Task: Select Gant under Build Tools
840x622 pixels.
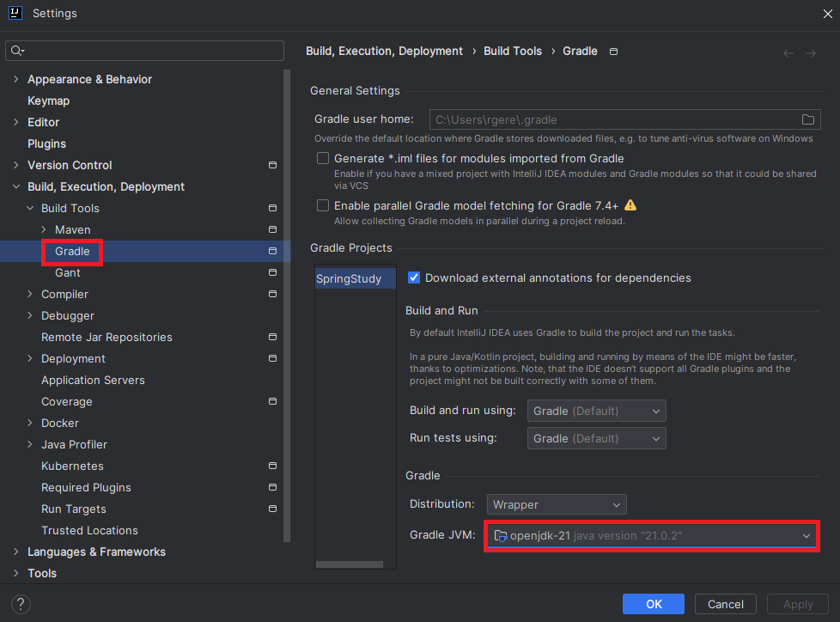Action: tap(68, 272)
